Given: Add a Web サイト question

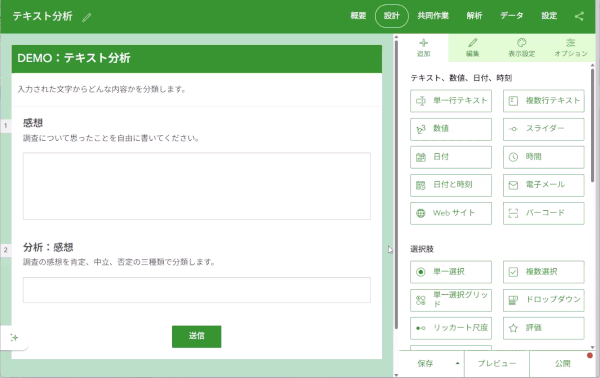Looking at the screenshot, I should pos(451,213).
